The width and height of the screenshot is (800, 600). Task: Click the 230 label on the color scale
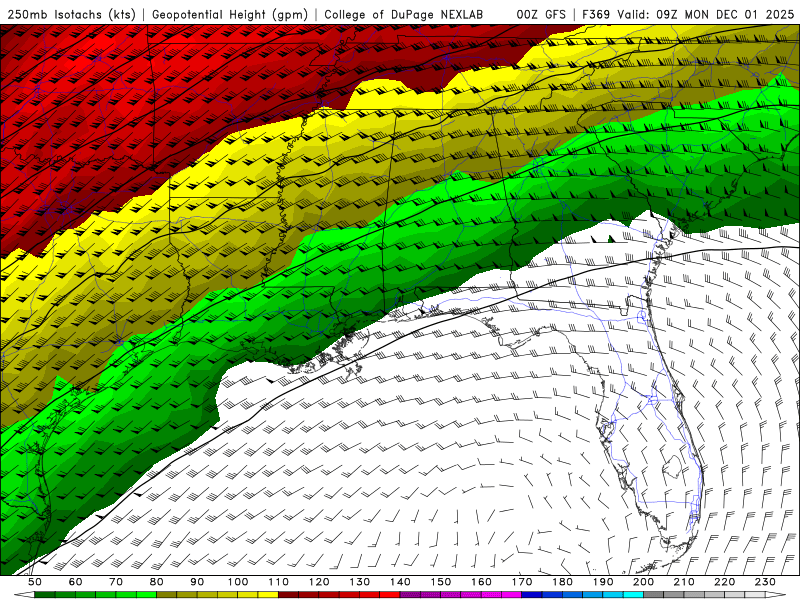pos(766,582)
